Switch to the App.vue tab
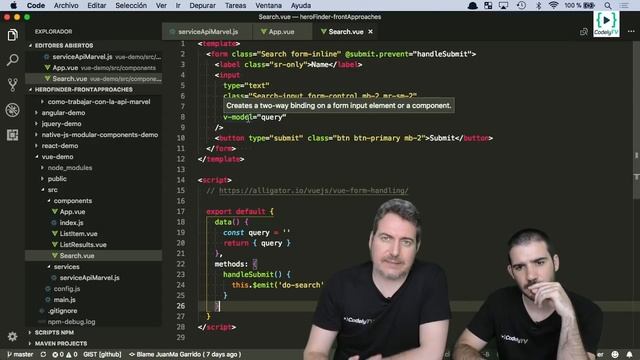 [x=282, y=31]
